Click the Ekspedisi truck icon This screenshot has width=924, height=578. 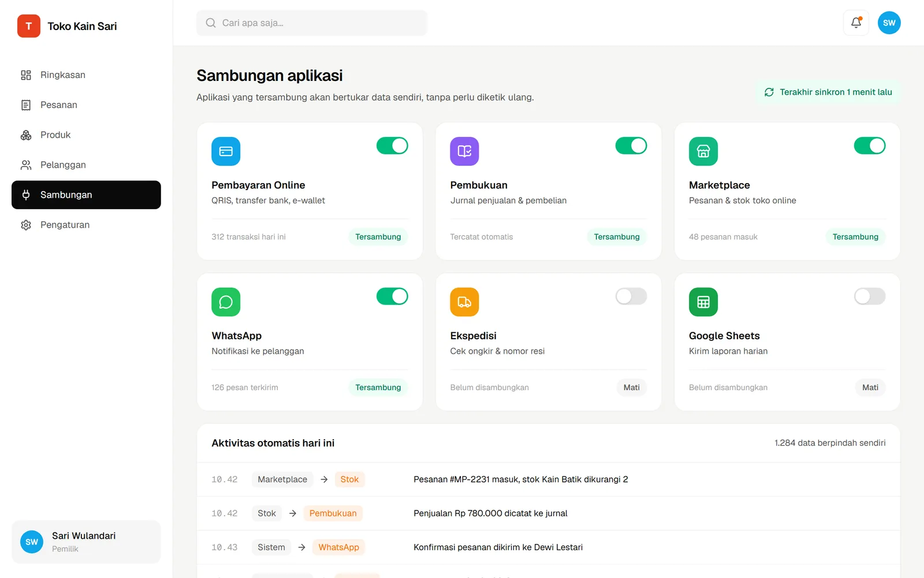pos(464,302)
